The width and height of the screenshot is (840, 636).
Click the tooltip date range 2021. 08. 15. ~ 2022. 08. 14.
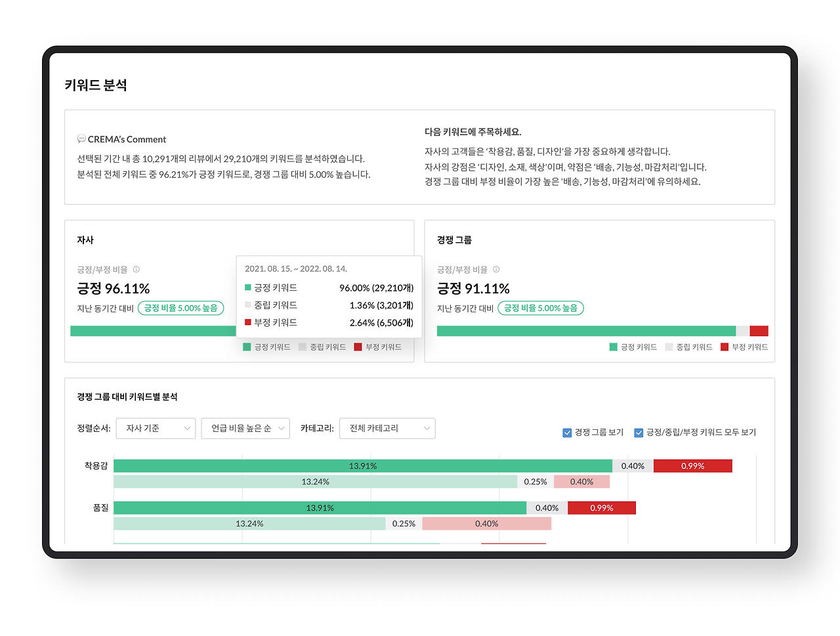[296, 269]
